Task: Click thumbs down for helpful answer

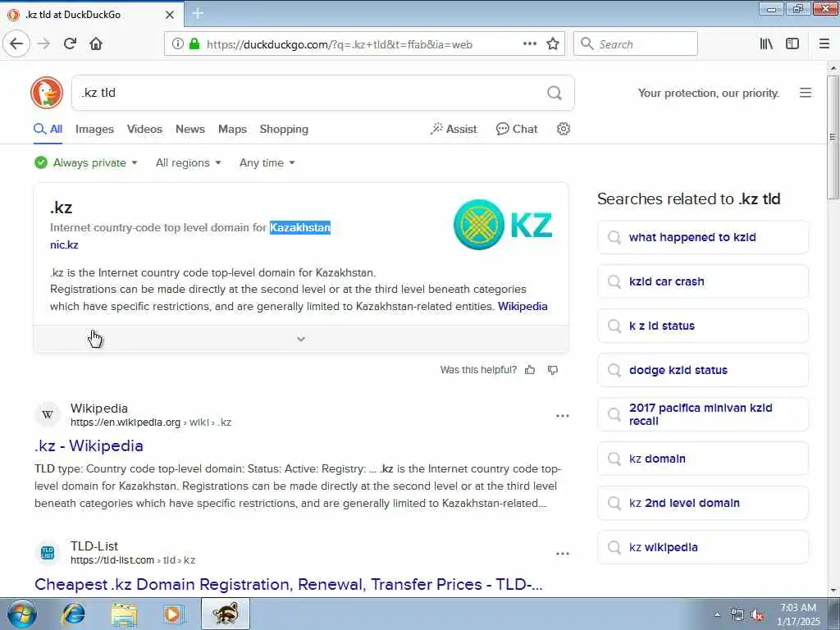Action: tap(553, 370)
